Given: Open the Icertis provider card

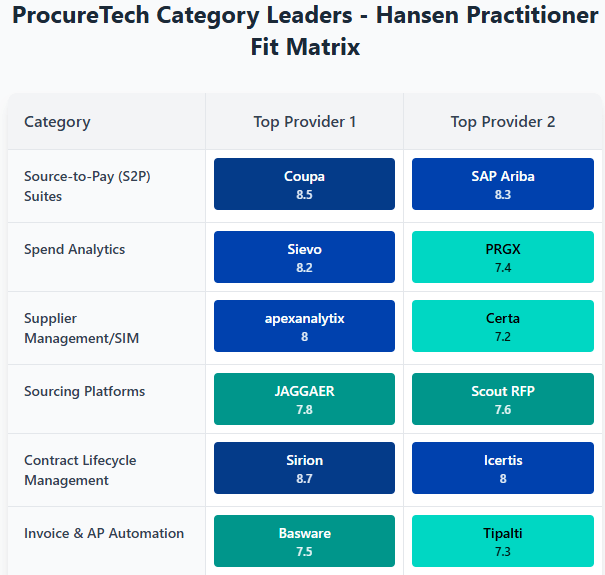Looking at the screenshot, I should pos(502,468).
